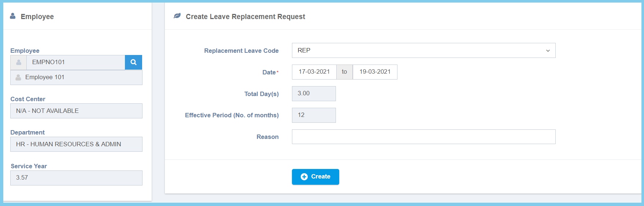644x206 pixels.
Task: Click the leaf icon beside the request title
Action: pos(177,16)
